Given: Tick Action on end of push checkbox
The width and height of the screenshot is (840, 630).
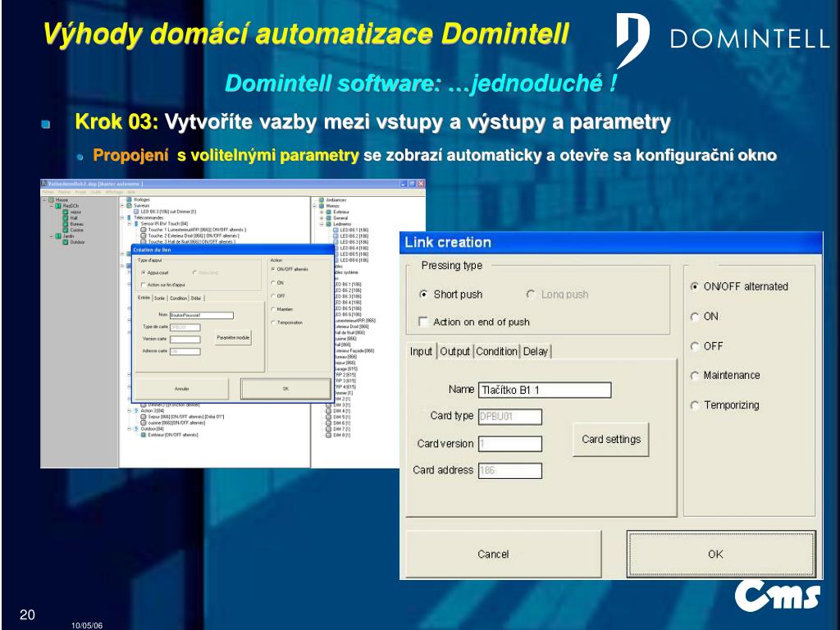Looking at the screenshot, I should [423, 322].
